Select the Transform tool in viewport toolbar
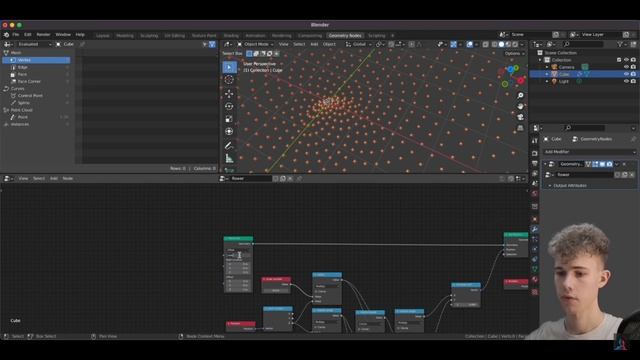 tap(229, 131)
